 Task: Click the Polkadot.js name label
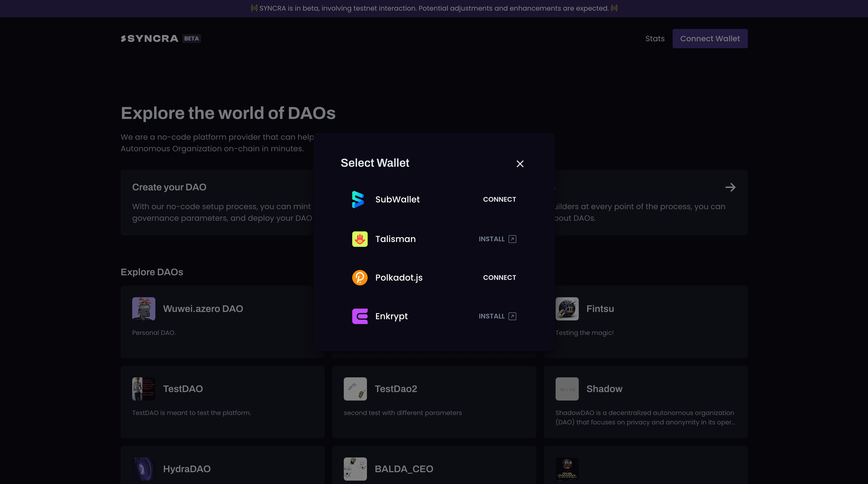tap(399, 278)
